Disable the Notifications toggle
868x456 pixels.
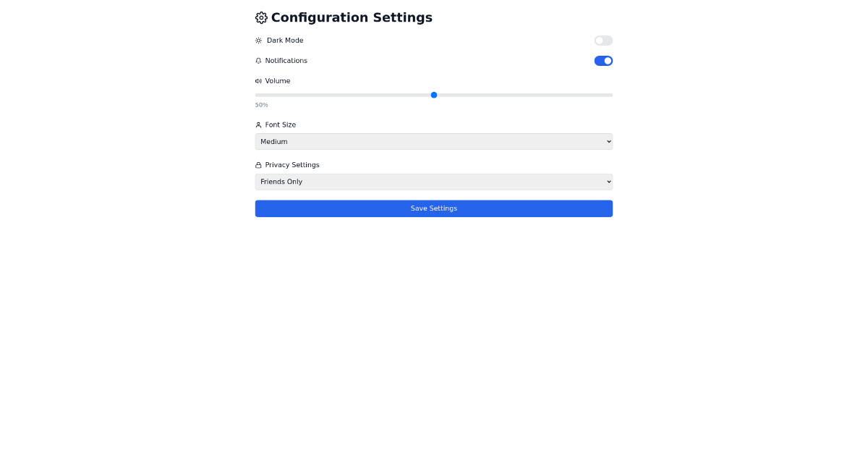(603, 61)
